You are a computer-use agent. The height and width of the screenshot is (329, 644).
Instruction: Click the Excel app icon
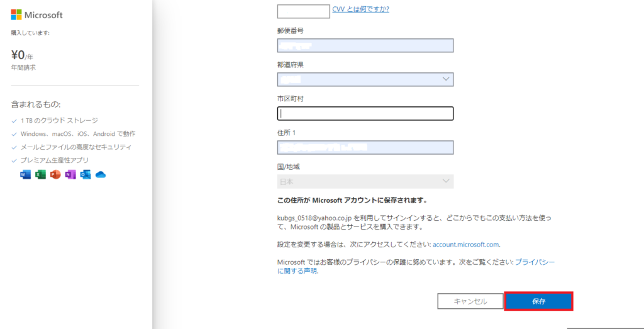click(x=40, y=175)
